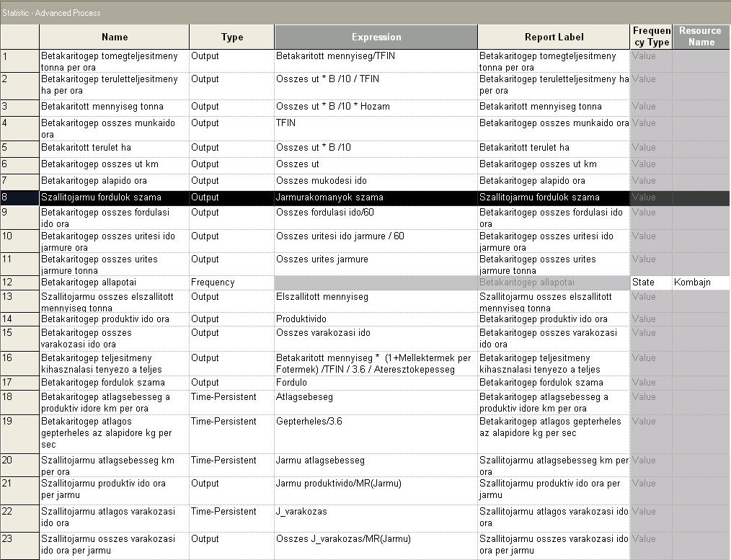Image resolution: width=731 pixels, height=560 pixels.
Task: Click the Name column header
Action: [114, 37]
